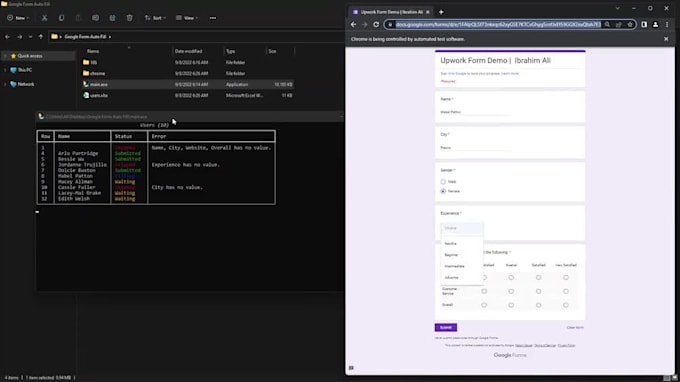This screenshot has height=382, width=680.
Task: Open the Sort dropdown in File Explorer
Action: click(x=155, y=18)
